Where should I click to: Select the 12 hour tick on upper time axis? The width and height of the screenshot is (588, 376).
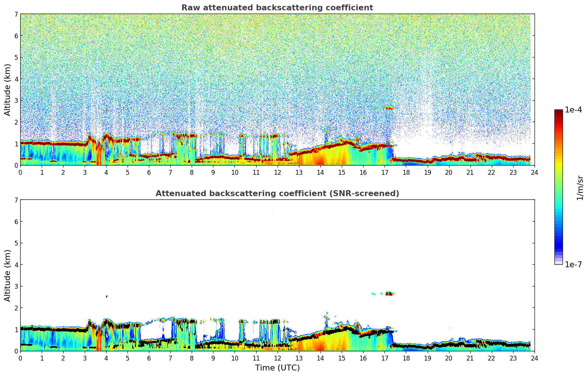278,172
